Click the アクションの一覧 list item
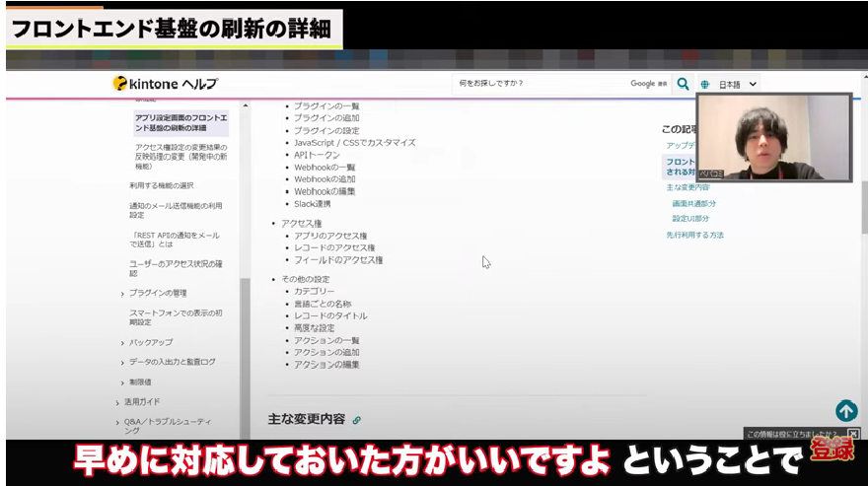868x486 pixels. click(x=326, y=340)
